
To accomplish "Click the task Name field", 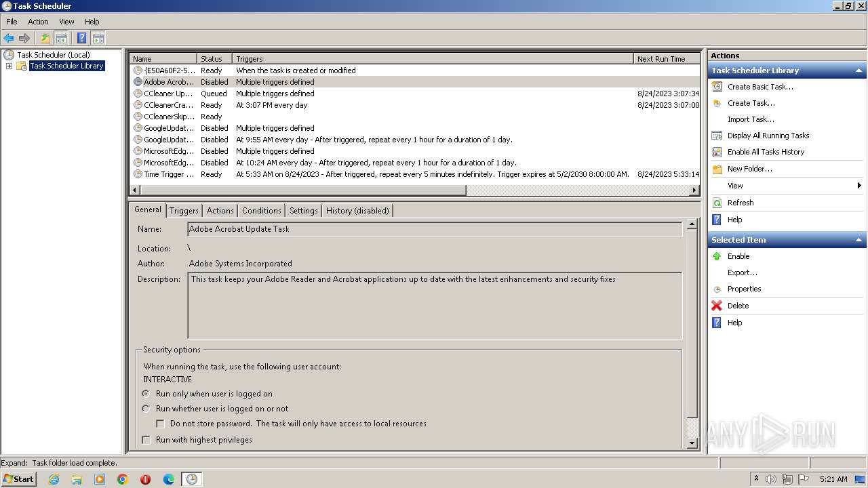I will [x=435, y=229].
